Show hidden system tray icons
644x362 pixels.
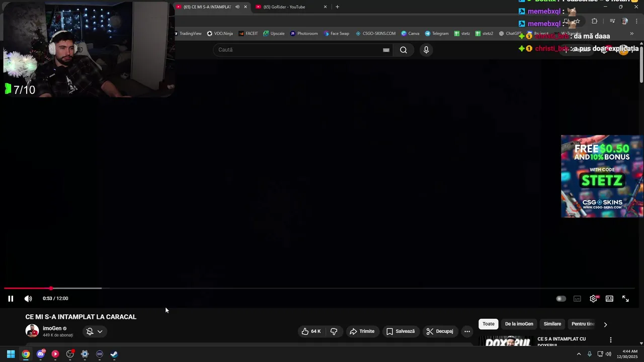click(x=579, y=354)
